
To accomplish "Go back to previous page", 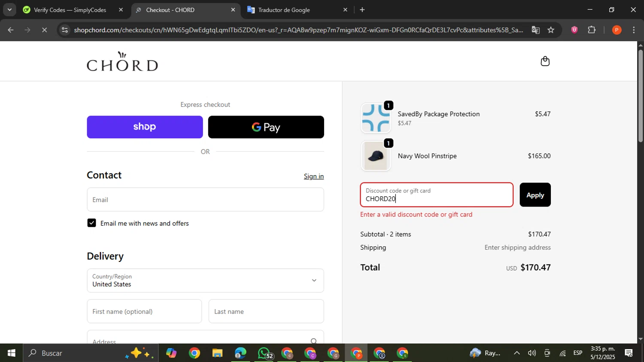I will tap(11, 30).
